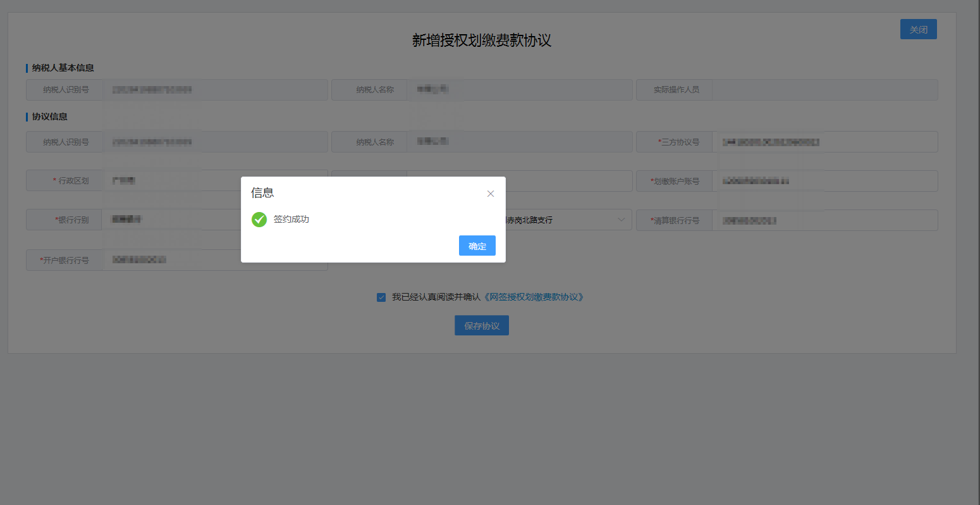The image size is (980, 505).
Task: Click the 划缴账户账号 input field
Action: click(x=824, y=181)
